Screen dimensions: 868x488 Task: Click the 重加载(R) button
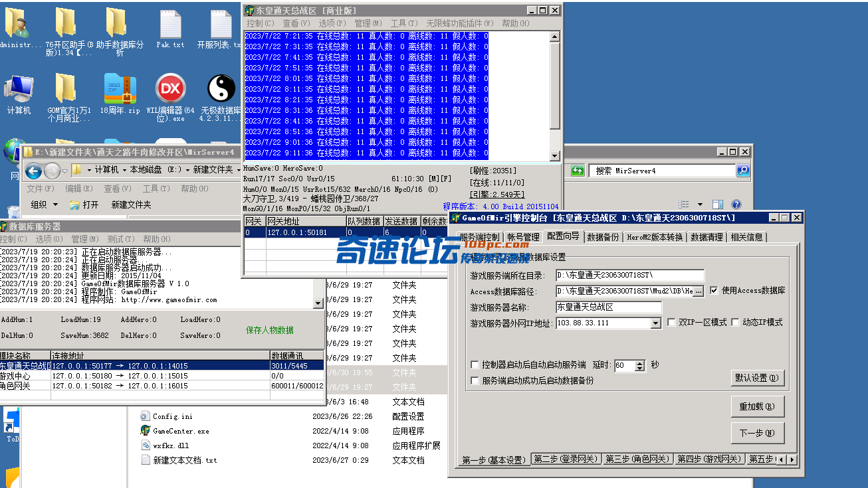[x=758, y=406]
